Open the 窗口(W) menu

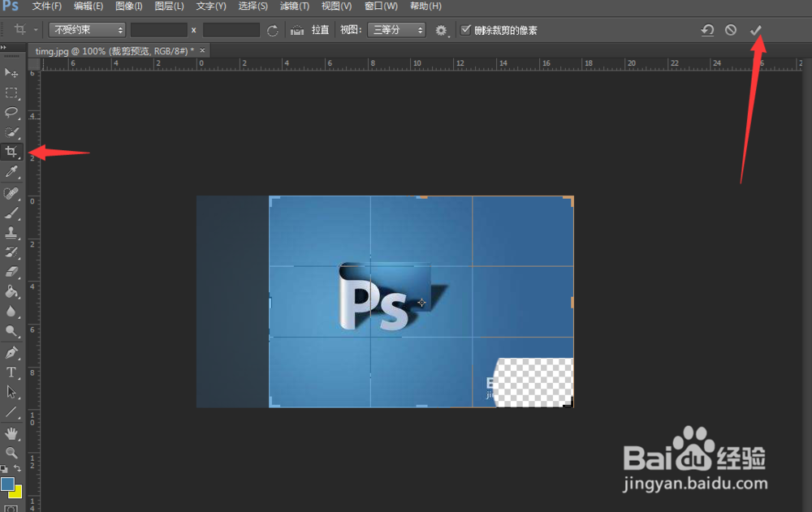[x=381, y=6]
